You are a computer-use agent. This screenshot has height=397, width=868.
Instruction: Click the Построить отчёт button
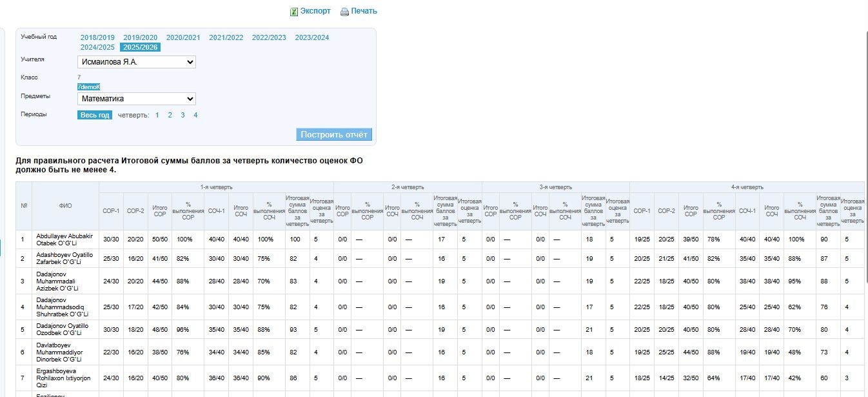[334, 134]
